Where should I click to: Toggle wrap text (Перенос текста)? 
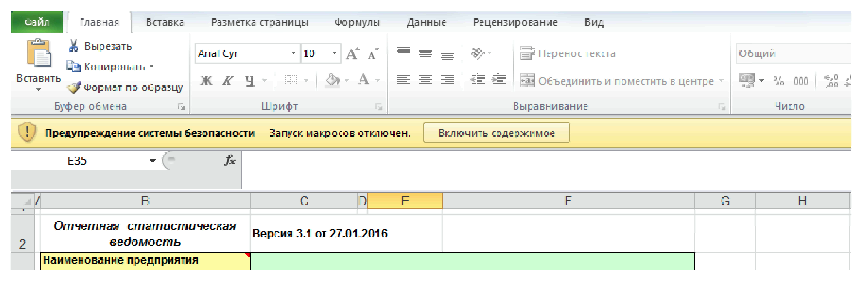[568, 53]
